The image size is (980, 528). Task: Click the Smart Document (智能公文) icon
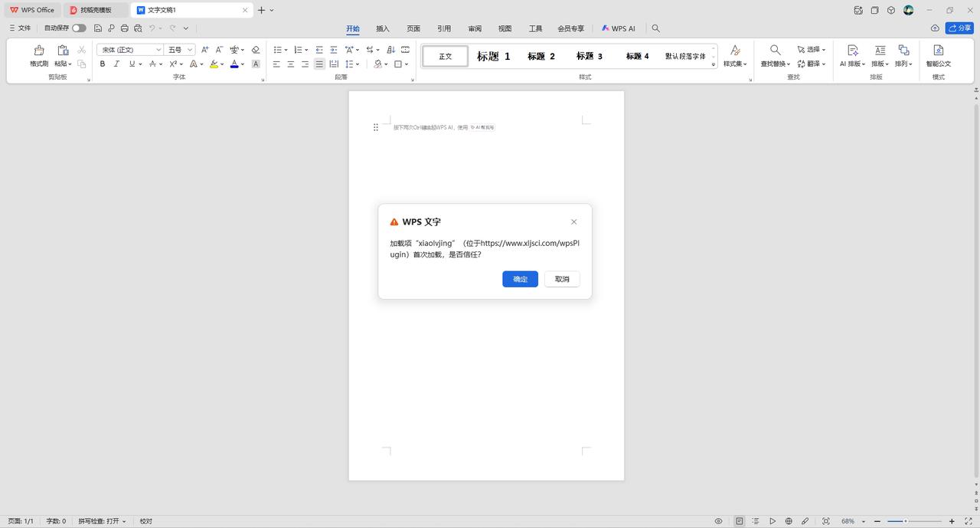(938, 51)
